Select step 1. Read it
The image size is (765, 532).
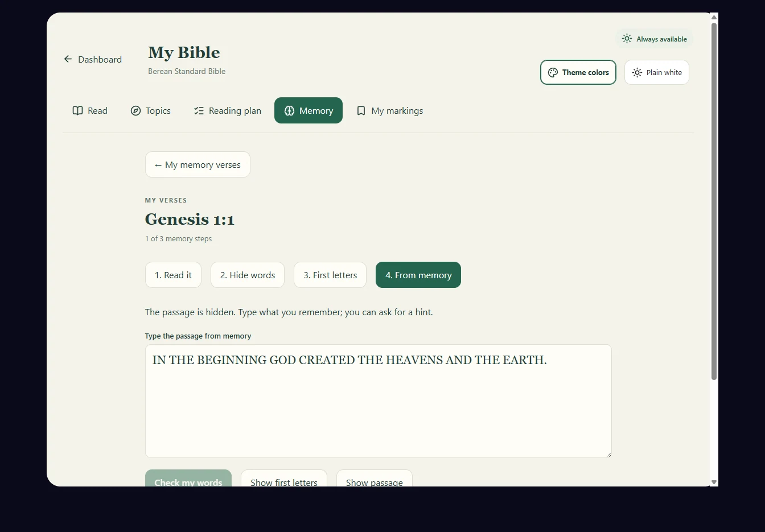173,275
